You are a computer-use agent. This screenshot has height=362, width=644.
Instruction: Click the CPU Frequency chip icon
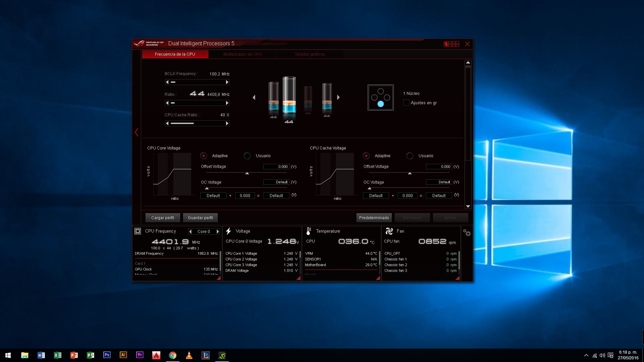(x=138, y=231)
